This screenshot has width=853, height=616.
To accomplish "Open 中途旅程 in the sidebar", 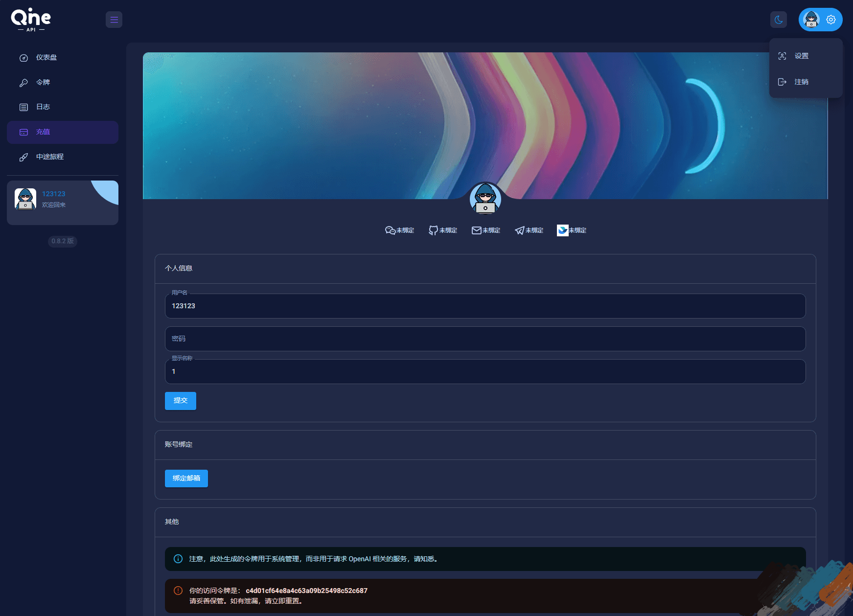I will (63, 157).
